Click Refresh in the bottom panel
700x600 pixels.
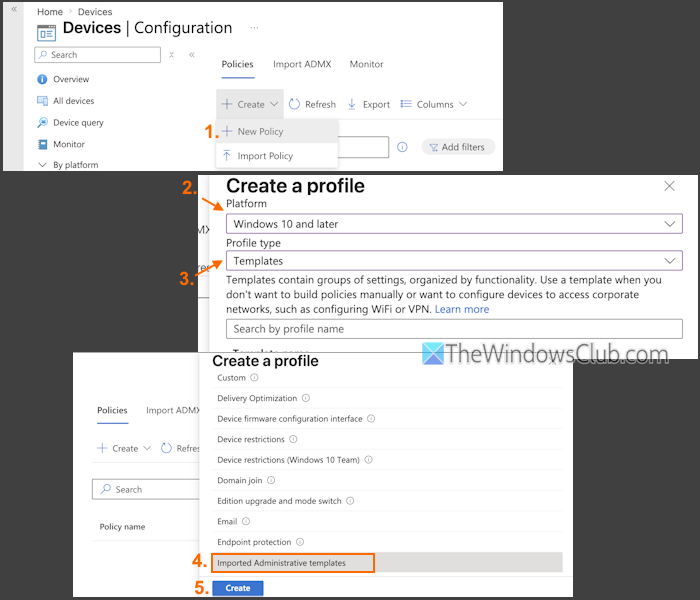[x=179, y=448]
